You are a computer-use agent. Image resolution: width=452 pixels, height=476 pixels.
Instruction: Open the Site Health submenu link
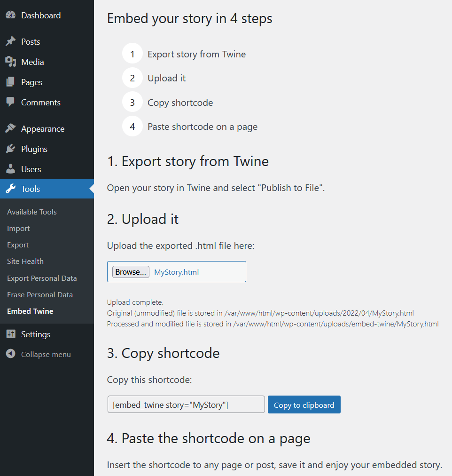pos(25,262)
